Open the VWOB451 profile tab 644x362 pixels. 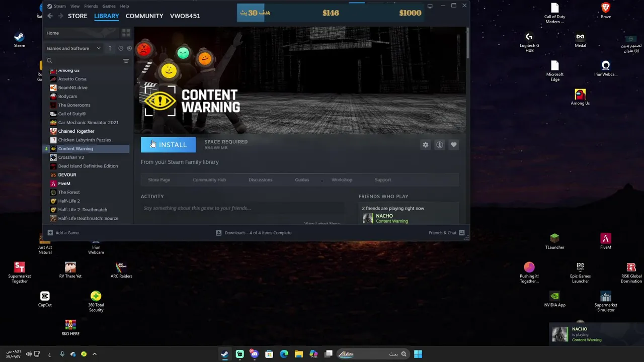pyautogui.click(x=185, y=16)
